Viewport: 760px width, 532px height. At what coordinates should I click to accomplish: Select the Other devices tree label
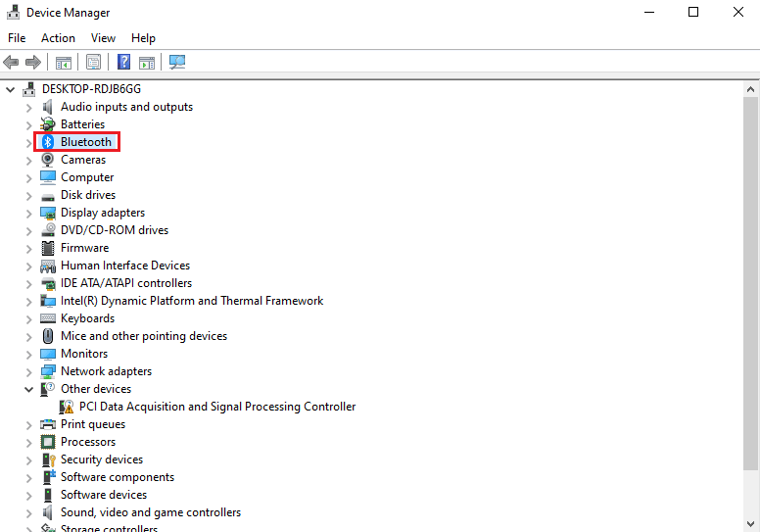pyautogui.click(x=96, y=389)
